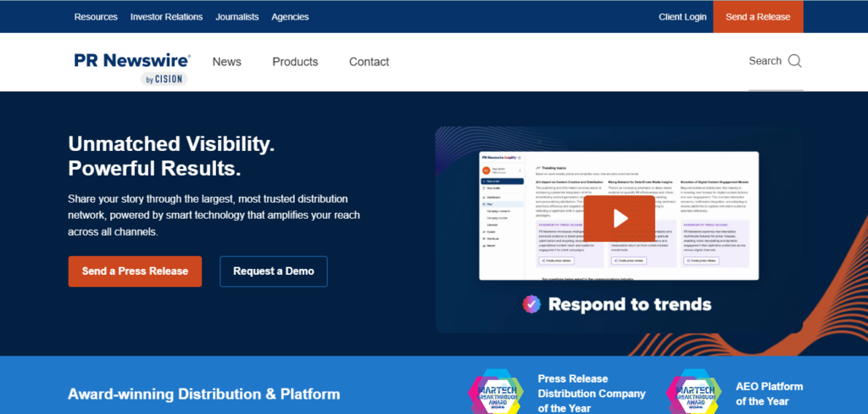Viewport: 868px width, 414px height.
Task: Click the AEO Platform MarTech award badge
Action: click(693, 393)
